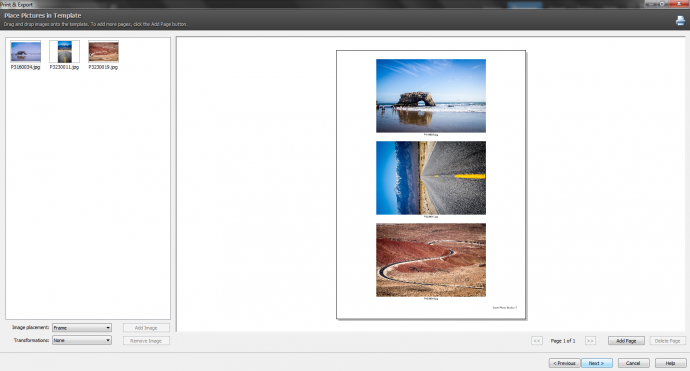Select the rock arch beach photo on the page
690x371 pixels.
pos(431,96)
